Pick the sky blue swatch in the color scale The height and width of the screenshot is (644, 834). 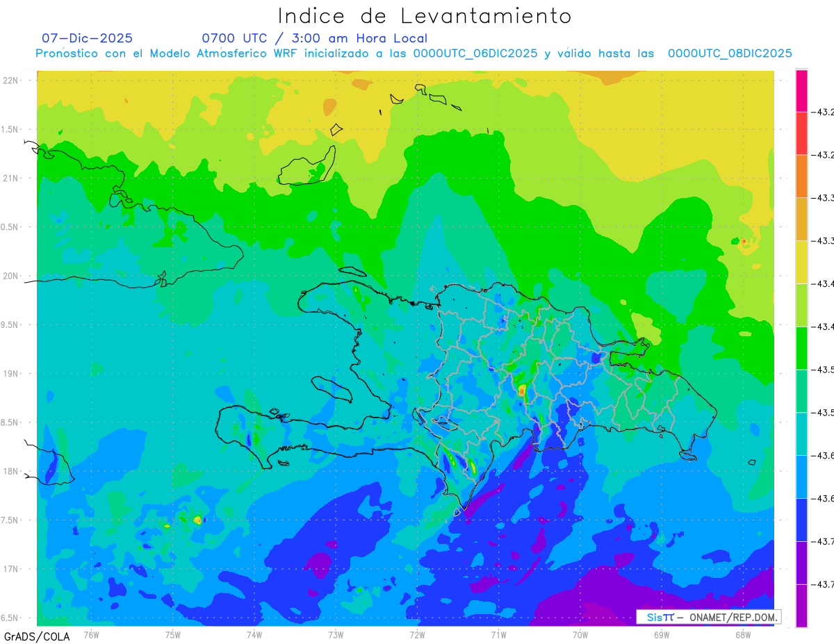[x=801, y=477]
